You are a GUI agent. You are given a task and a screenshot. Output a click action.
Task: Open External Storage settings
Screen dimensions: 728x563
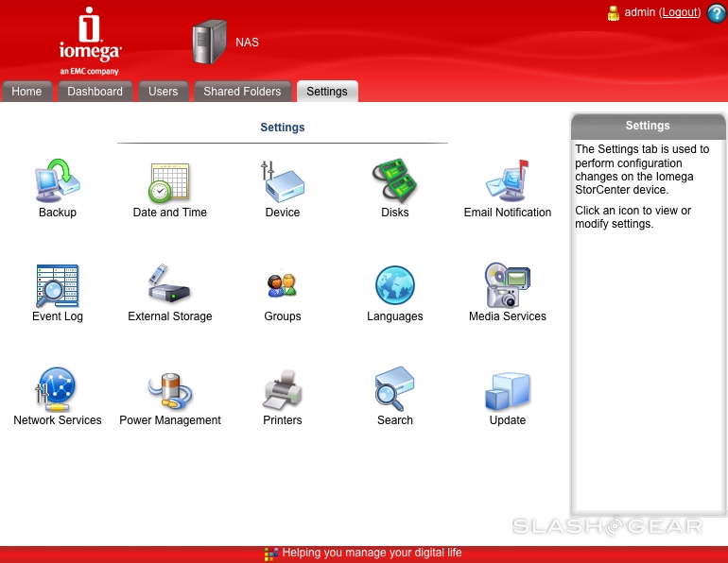[170, 285]
